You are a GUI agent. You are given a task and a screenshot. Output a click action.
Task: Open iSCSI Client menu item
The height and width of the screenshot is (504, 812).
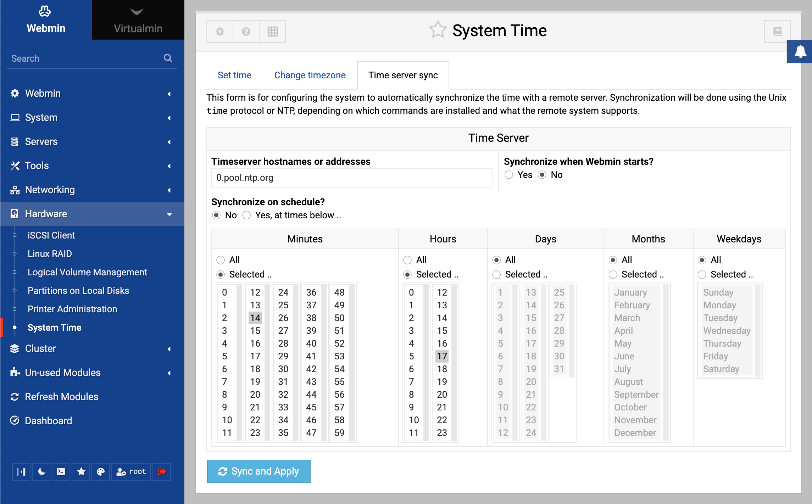point(51,235)
